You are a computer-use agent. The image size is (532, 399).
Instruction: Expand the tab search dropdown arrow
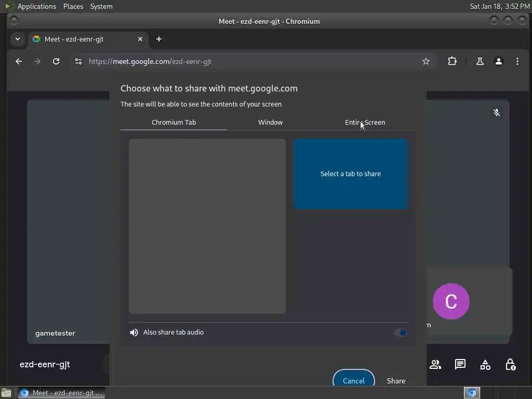click(x=18, y=39)
